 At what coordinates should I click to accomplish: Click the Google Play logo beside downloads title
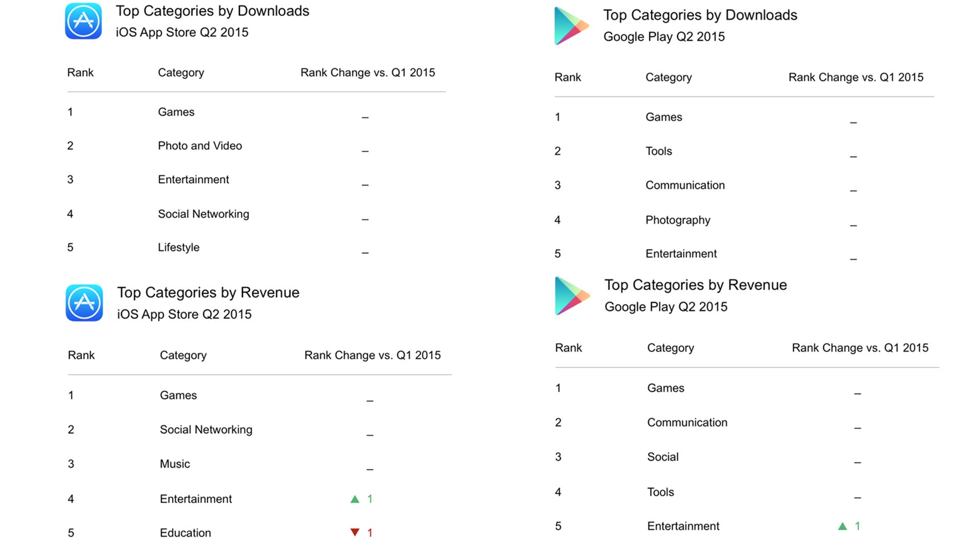pos(572,26)
